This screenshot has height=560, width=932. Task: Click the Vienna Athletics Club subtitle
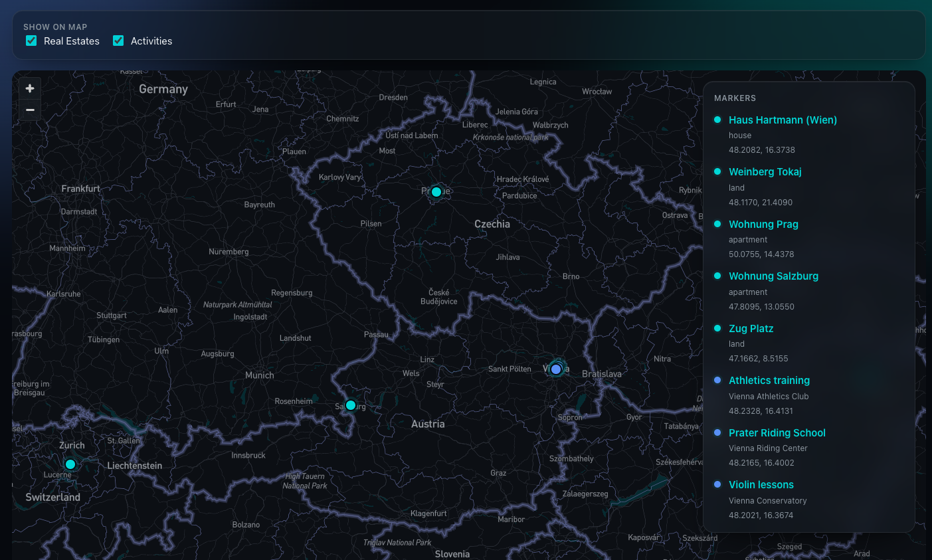tap(769, 397)
